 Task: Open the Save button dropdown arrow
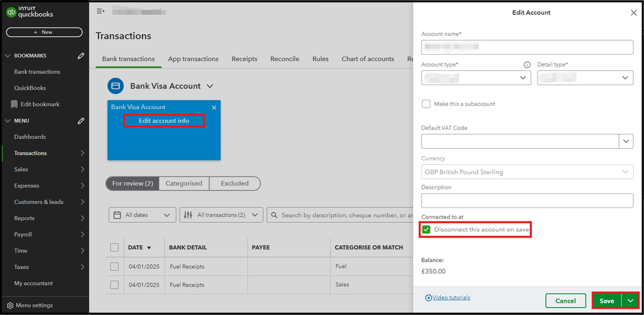[x=630, y=301]
